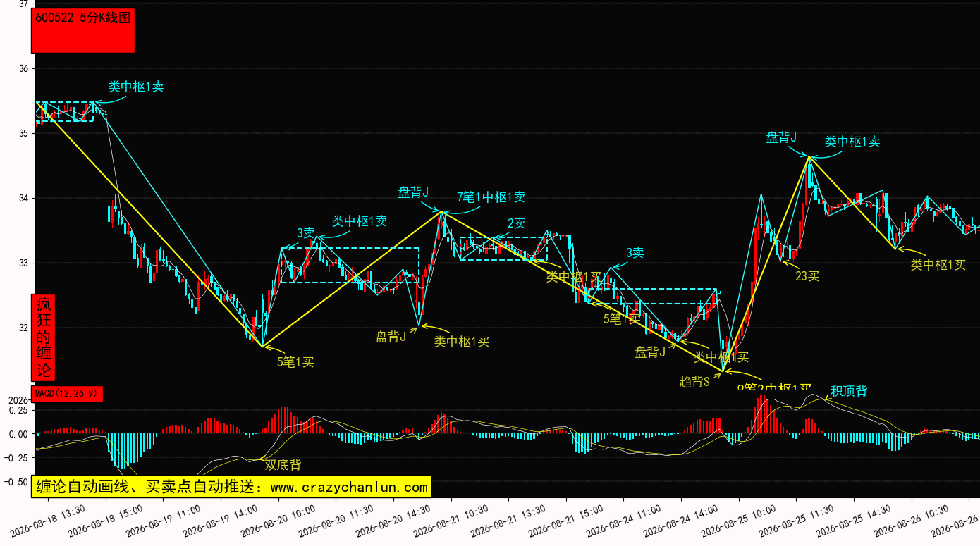This screenshot has width=980, height=546.
Task: Click the 2026-08-25 10:00 time axis label
Action: (x=738, y=520)
